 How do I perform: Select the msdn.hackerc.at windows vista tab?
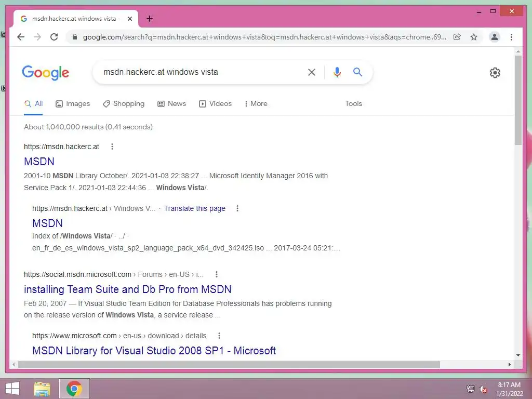click(76, 19)
